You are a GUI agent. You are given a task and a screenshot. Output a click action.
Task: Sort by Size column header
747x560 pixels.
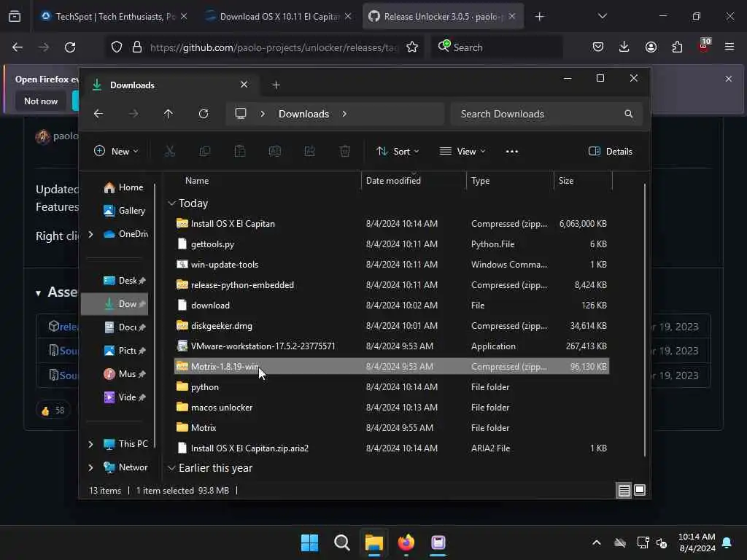(566, 181)
